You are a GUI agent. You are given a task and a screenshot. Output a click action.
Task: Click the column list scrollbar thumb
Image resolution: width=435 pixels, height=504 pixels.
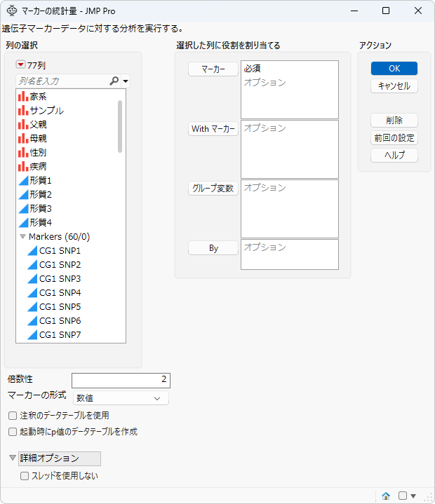coord(120,126)
